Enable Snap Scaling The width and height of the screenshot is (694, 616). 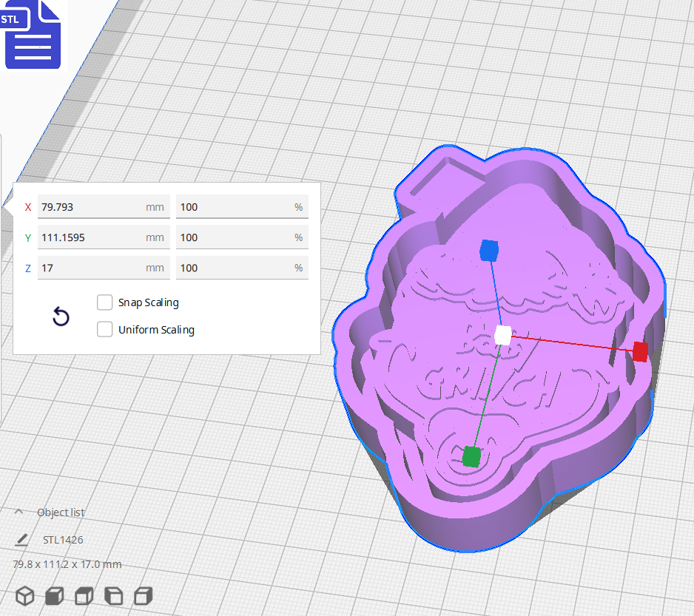pos(104,302)
